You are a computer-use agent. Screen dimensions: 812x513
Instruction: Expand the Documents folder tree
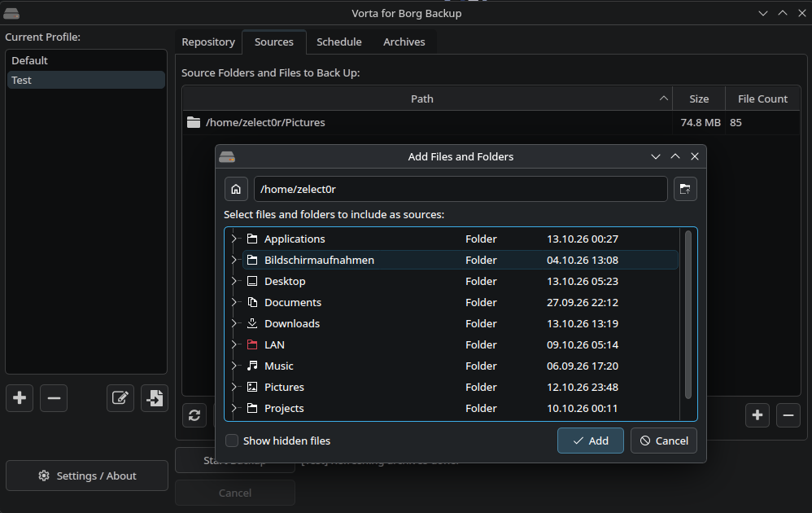tap(234, 303)
